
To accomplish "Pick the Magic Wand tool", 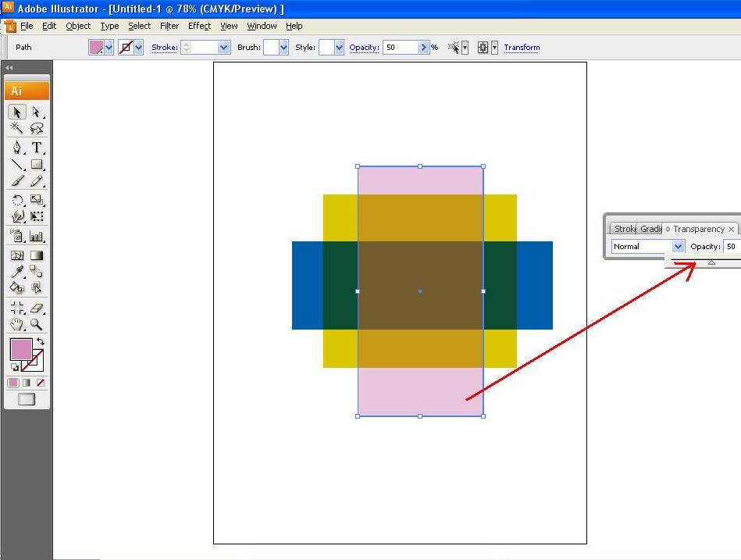I will click(15, 127).
